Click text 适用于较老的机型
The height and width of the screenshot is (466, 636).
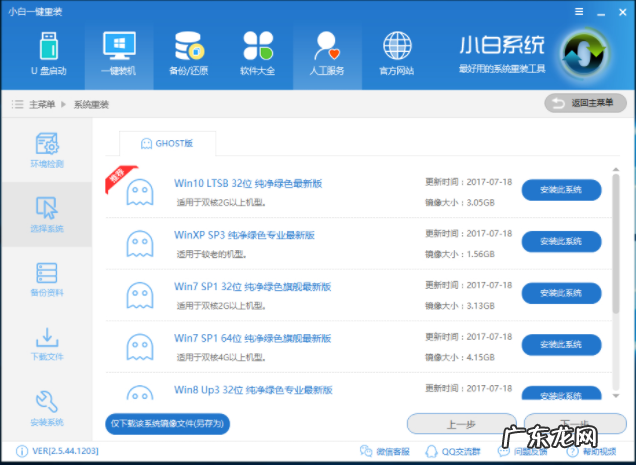pos(211,254)
